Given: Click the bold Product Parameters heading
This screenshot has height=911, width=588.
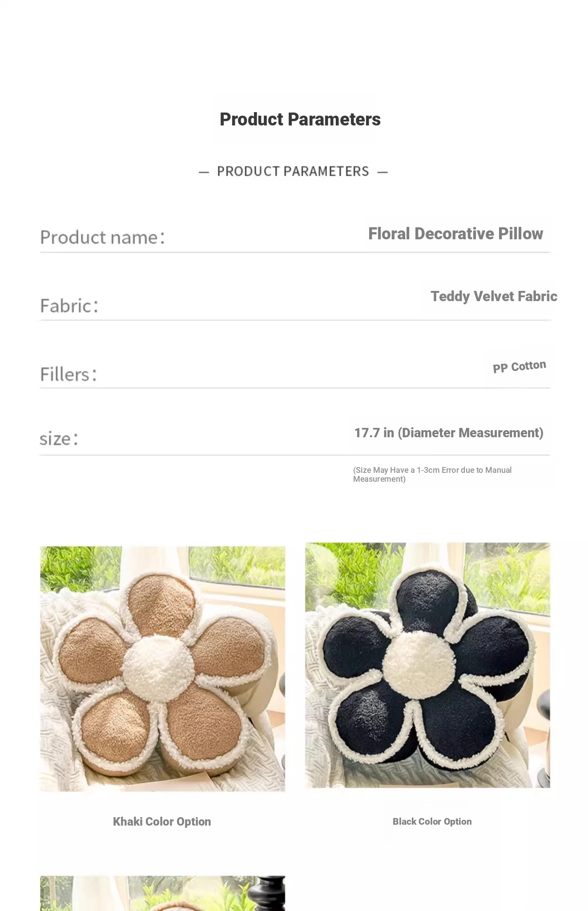Looking at the screenshot, I should coord(300,119).
